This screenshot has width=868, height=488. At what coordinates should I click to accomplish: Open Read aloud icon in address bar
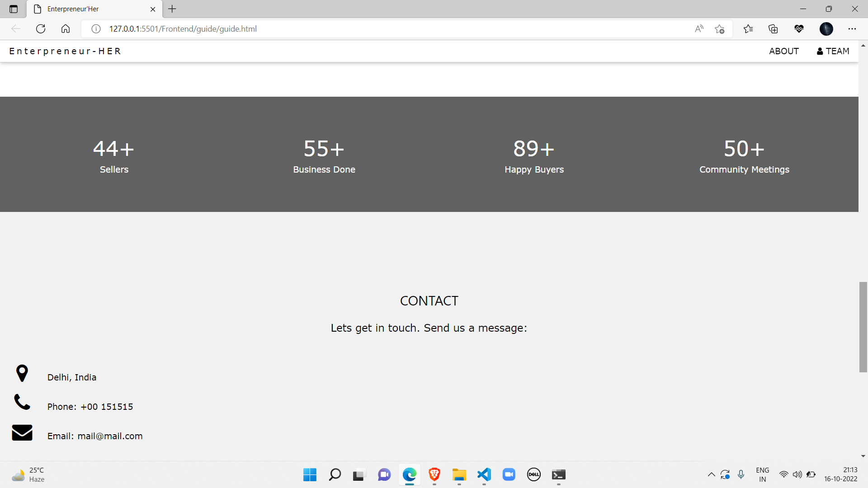pos(699,29)
